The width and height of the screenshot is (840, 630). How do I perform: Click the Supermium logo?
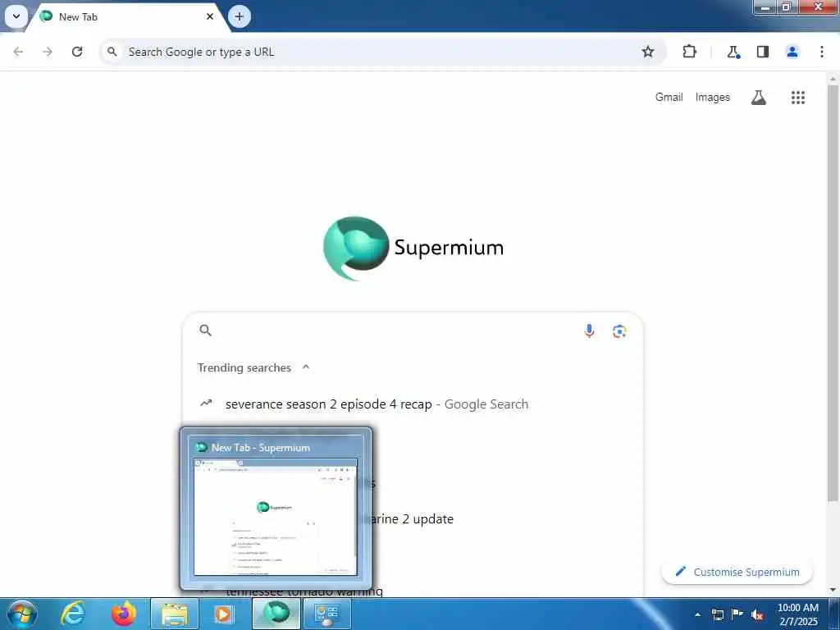coord(413,248)
